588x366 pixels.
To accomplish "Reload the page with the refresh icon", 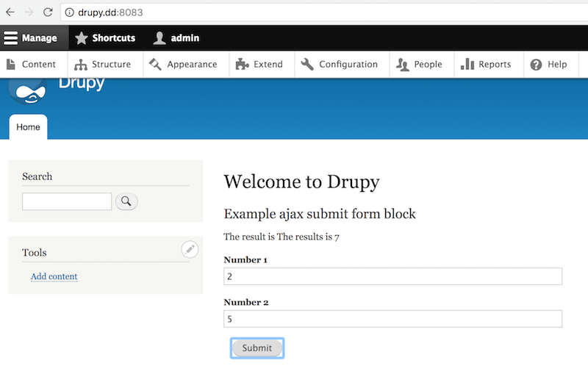I will (48, 12).
